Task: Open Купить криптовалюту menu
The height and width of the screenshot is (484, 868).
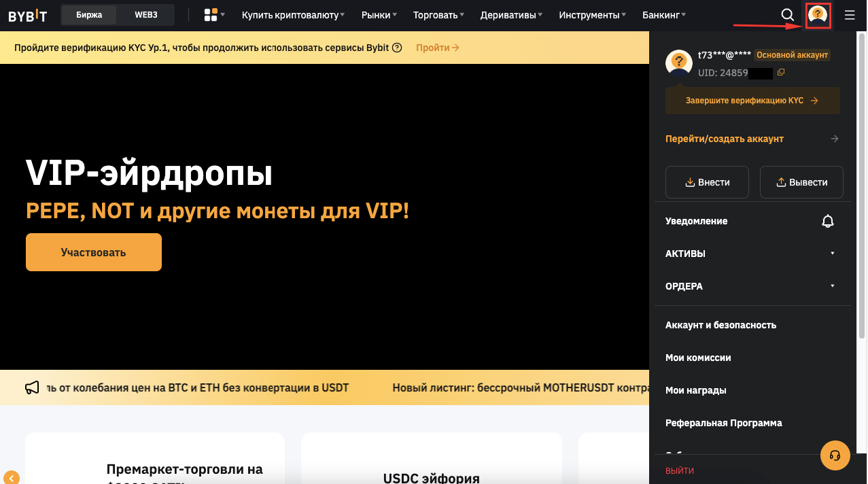Action: coord(294,14)
